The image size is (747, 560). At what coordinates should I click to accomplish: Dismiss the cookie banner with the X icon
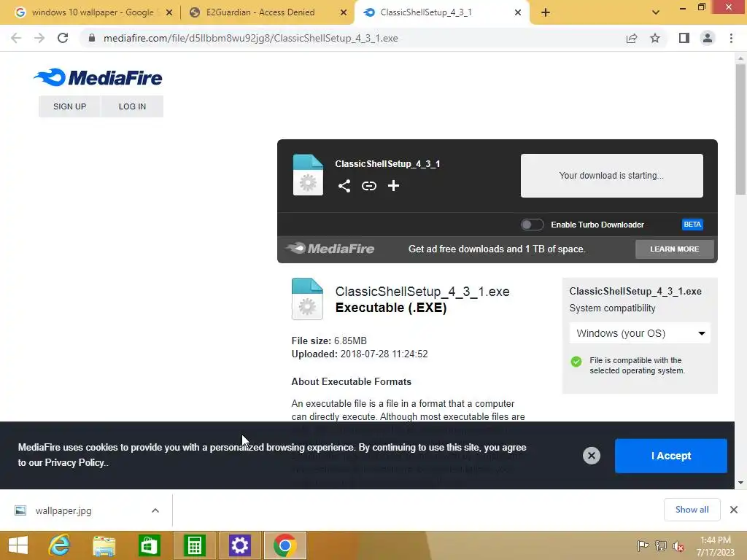[x=591, y=456]
